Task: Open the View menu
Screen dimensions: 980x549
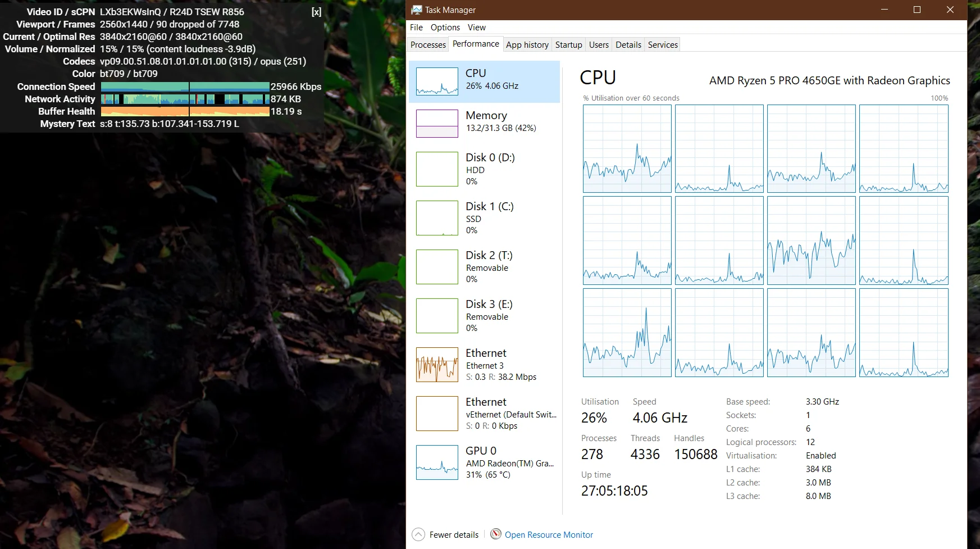Action: (x=476, y=28)
